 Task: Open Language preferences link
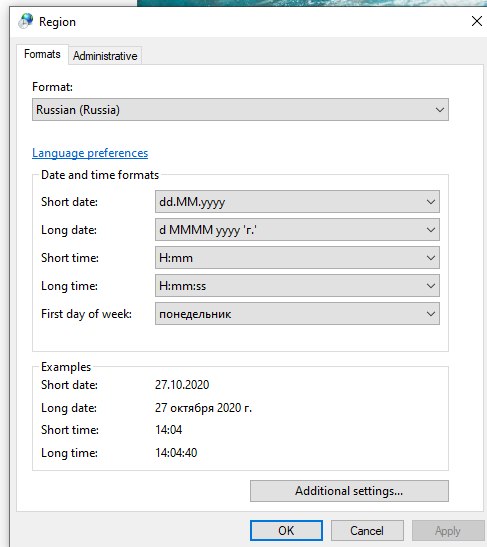pos(90,153)
